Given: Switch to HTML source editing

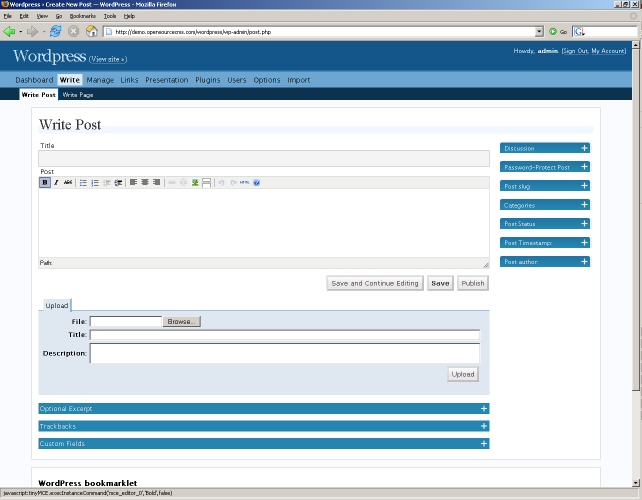Looking at the screenshot, I should [x=244, y=183].
